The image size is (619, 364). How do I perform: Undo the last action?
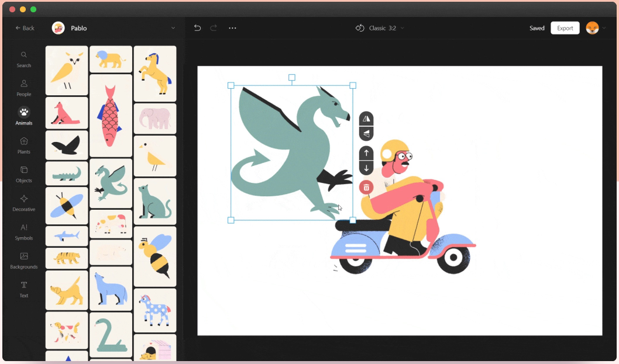click(x=197, y=27)
